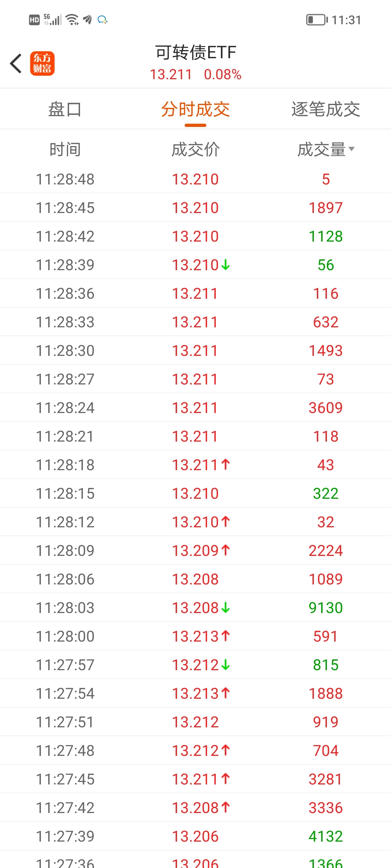Screen dimensions: 391x868
Task: Tap the chat bubble notification icon
Action: coord(102,20)
